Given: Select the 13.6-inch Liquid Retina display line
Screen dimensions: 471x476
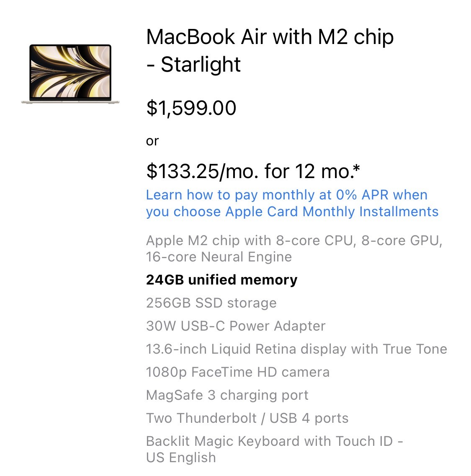Looking at the screenshot, I should point(296,349).
